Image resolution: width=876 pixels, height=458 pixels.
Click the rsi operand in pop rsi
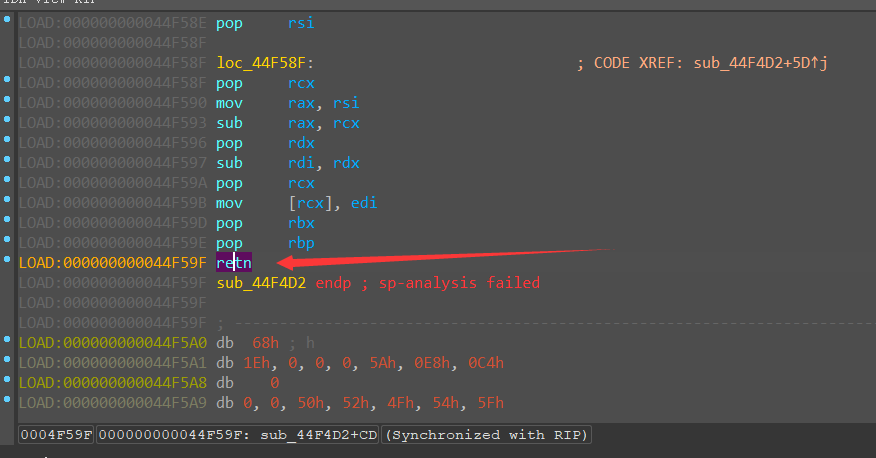301,23
